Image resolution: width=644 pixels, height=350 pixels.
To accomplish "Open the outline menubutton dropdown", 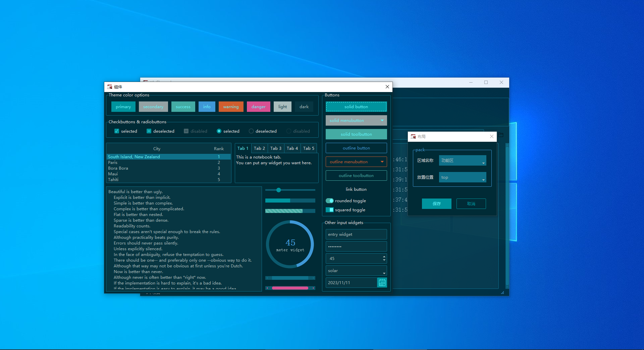I will point(356,162).
